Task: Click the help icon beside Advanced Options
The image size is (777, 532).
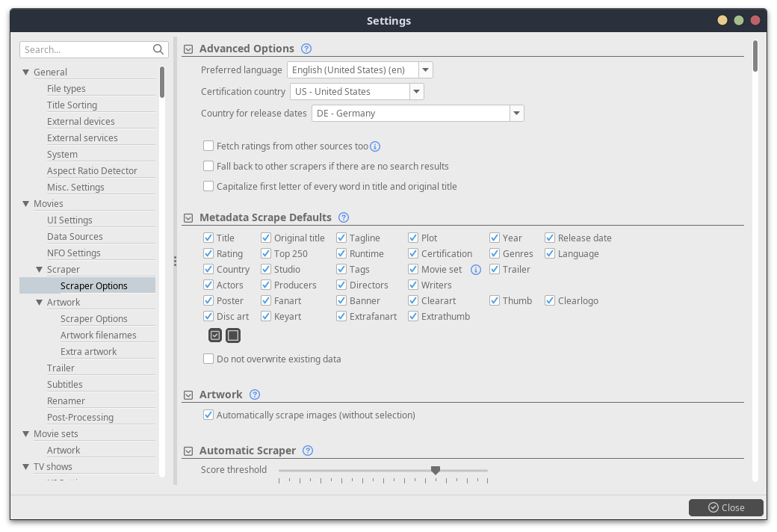Action: pos(306,49)
